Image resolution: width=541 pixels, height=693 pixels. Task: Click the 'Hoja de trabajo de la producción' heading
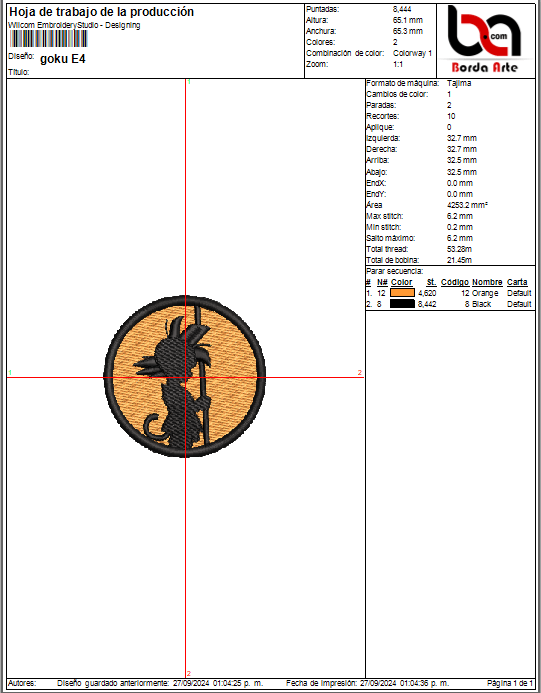[102, 11]
